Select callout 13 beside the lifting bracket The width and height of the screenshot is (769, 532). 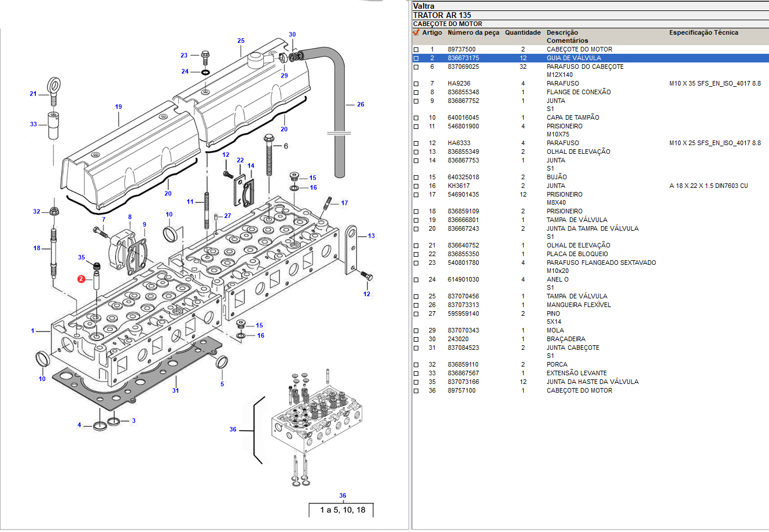coord(371,236)
